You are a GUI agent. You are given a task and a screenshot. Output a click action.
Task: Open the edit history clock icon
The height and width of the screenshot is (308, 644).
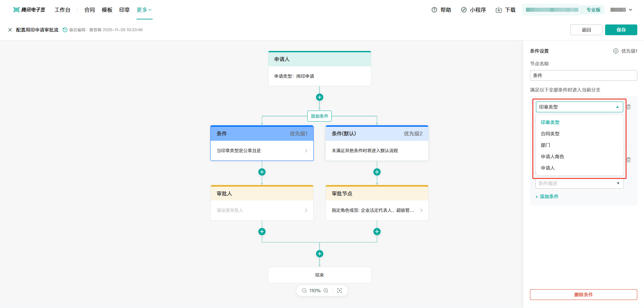65,30
